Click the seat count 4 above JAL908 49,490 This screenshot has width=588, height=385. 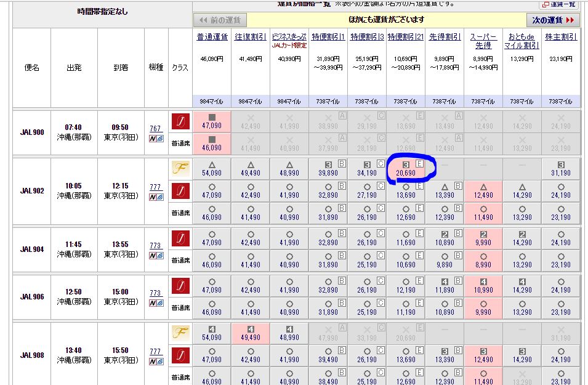click(x=251, y=329)
